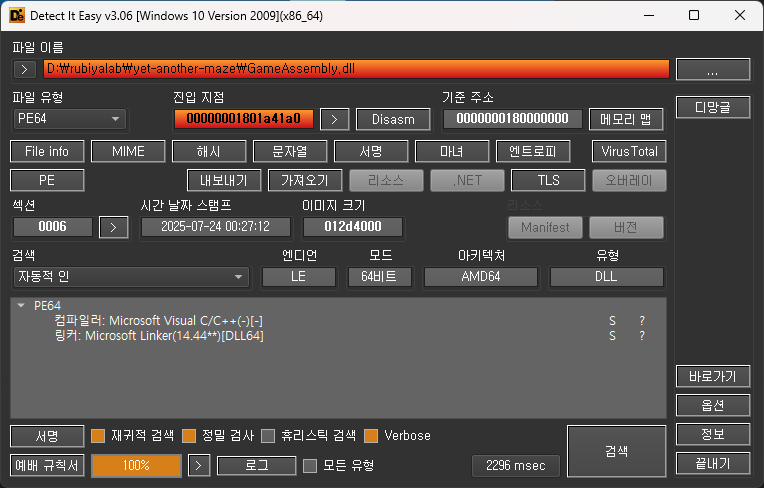Click the image size field 012d4000
764x488 pixels.
[353, 227]
